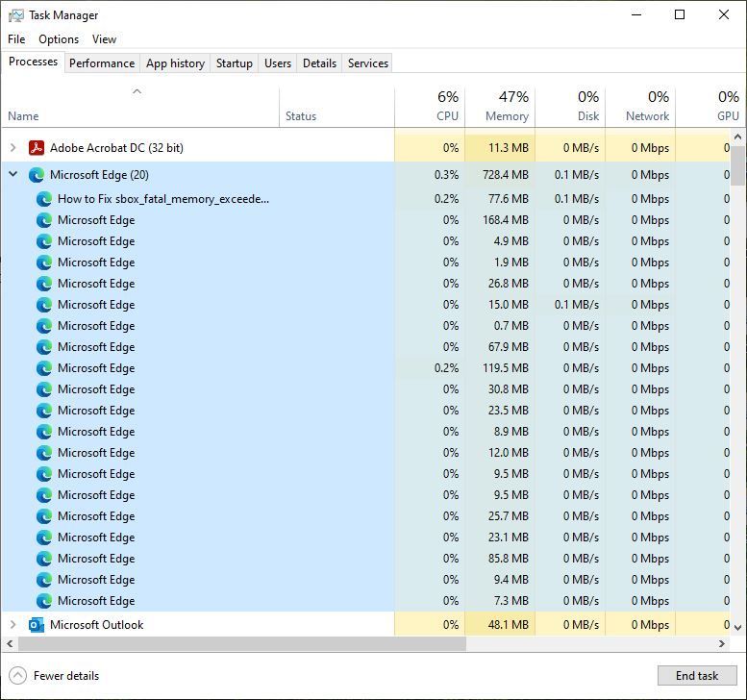Select the Edge process using 85.8 MB
747x700 pixels.
(x=365, y=559)
